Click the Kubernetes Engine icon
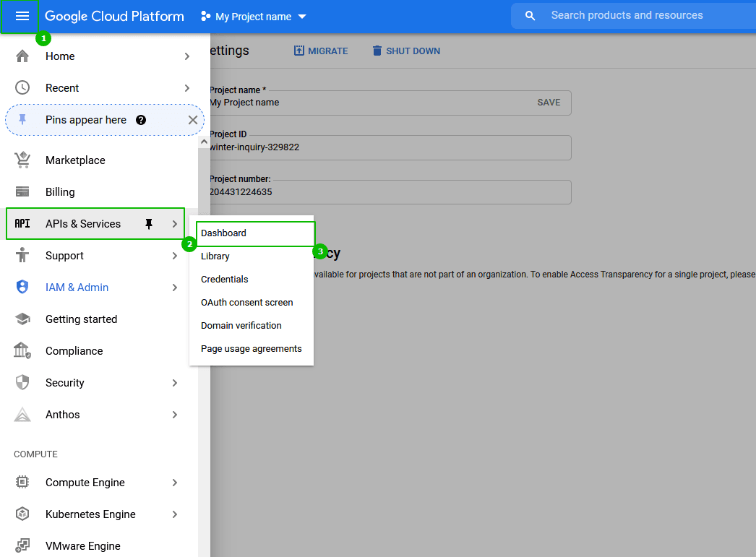The width and height of the screenshot is (756, 557). pyautogui.click(x=22, y=514)
